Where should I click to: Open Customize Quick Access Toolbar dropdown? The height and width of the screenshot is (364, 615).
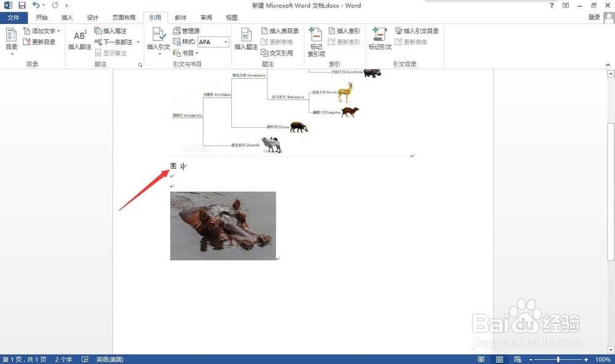coord(66,6)
